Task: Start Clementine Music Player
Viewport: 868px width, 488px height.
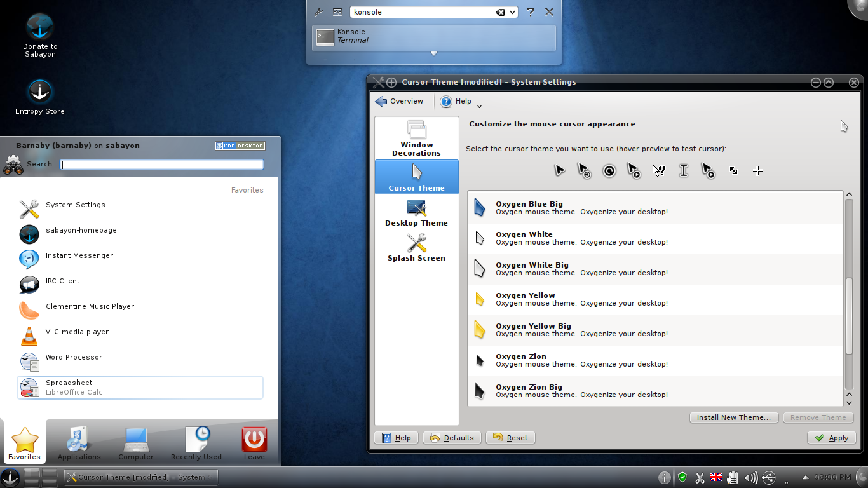Action: [x=140, y=310]
